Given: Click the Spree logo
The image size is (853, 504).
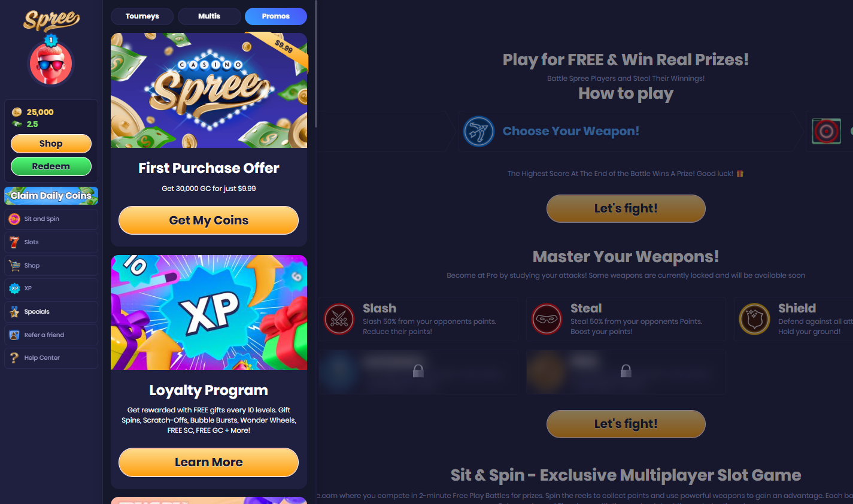Looking at the screenshot, I should point(51,20).
